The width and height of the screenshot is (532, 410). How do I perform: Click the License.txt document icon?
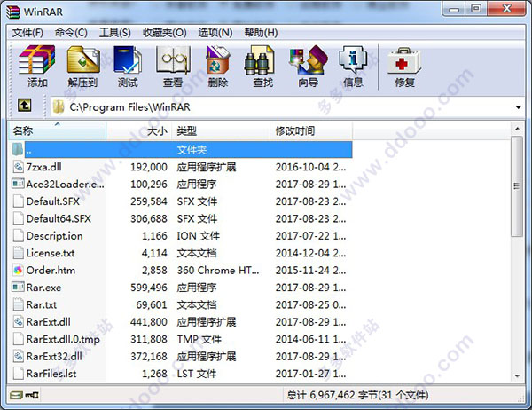(x=18, y=253)
